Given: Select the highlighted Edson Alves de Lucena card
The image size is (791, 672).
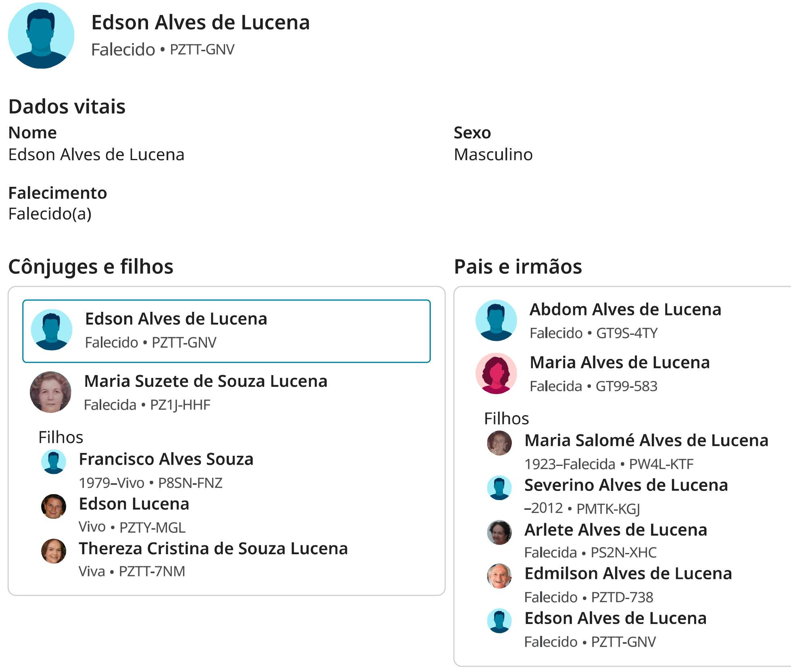Looking at the screenshot, I should pyautogui.click(x=226, y=331).
